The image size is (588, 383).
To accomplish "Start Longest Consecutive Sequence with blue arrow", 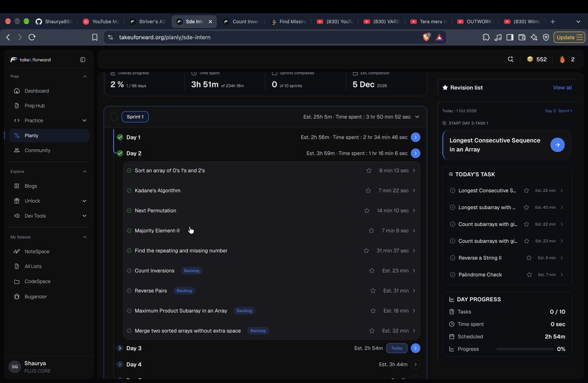I will point(558,145).
